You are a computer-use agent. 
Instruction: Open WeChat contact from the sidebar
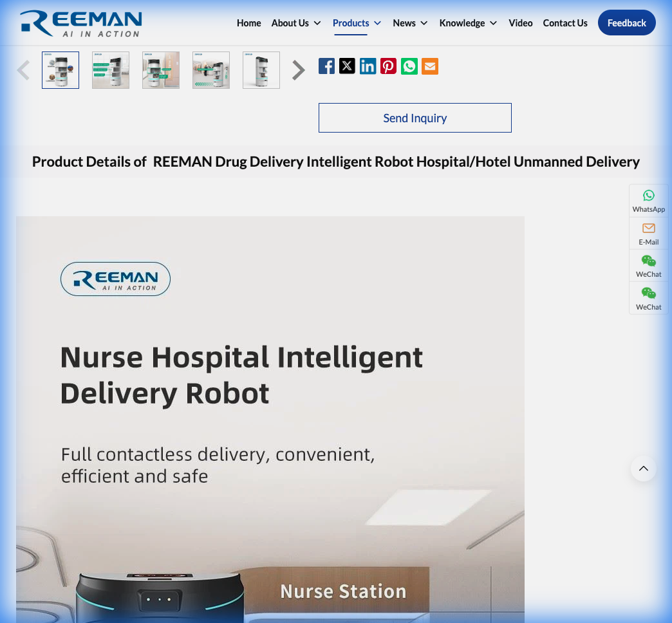click(648, 265)
